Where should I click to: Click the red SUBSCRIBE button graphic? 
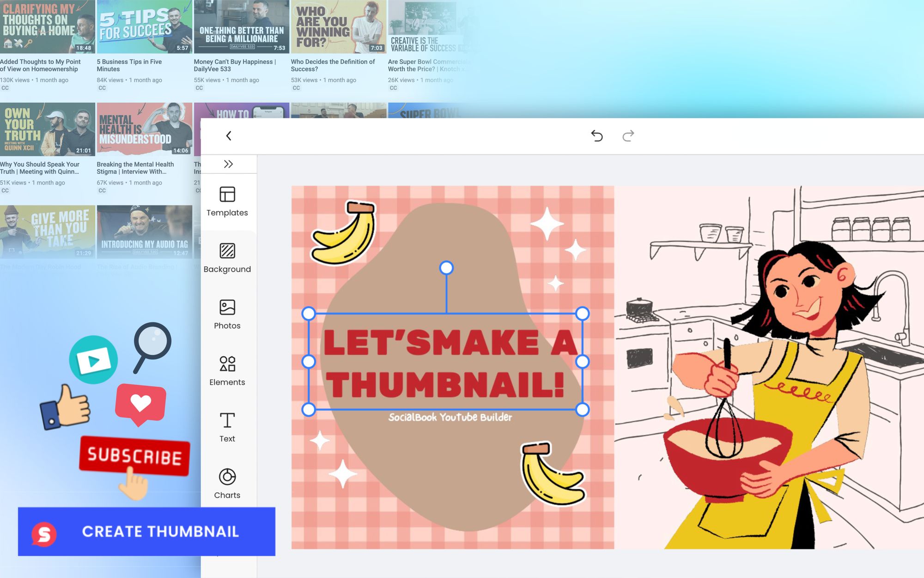134,456
